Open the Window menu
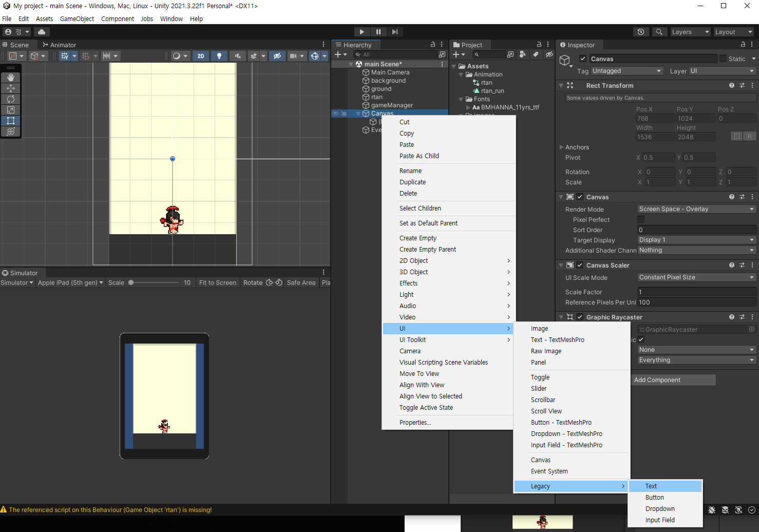Image resolution: width=759 pixels, height=532 pixels. point(172,19)
